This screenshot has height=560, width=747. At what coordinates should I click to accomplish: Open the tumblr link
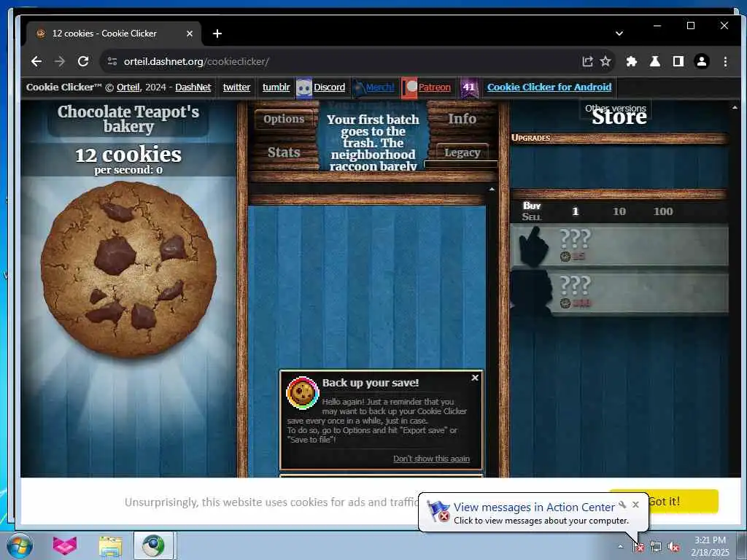pyautogui.click(x=276, y=87)
